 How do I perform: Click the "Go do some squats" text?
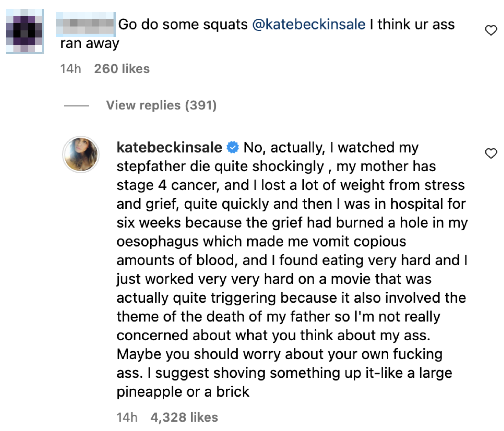point(183,24)
